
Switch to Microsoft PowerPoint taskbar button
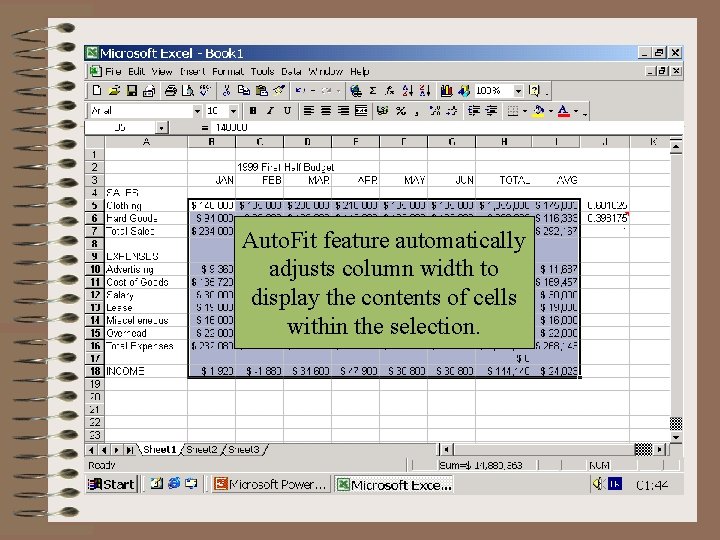pos(271,484)
